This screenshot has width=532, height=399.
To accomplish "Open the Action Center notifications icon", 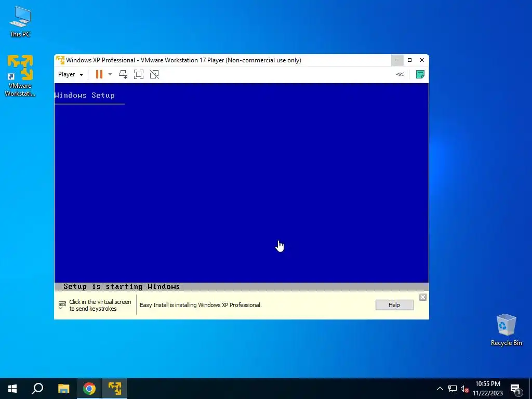I will click(x=516, y=389).
